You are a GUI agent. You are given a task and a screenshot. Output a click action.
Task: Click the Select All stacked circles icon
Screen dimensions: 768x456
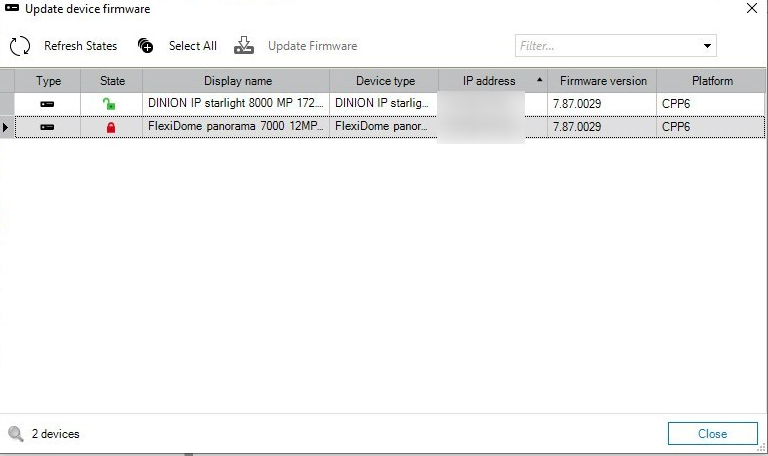point(145,46)
